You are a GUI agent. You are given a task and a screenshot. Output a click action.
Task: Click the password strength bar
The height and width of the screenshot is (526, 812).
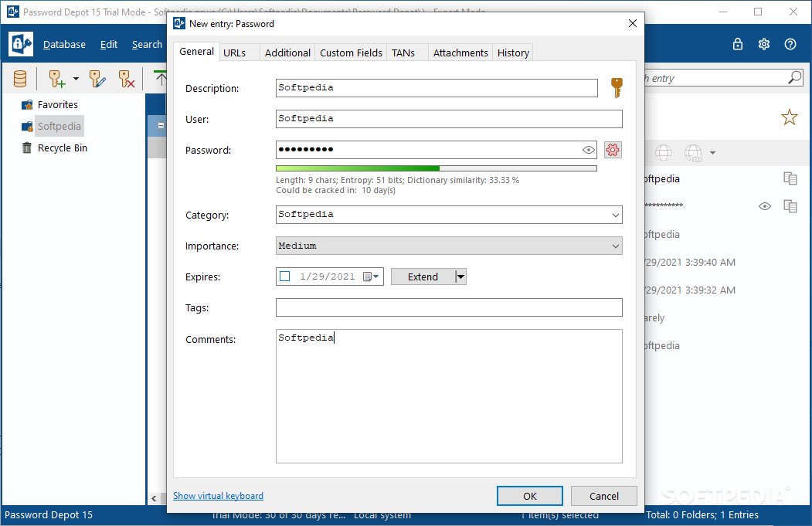437,168
